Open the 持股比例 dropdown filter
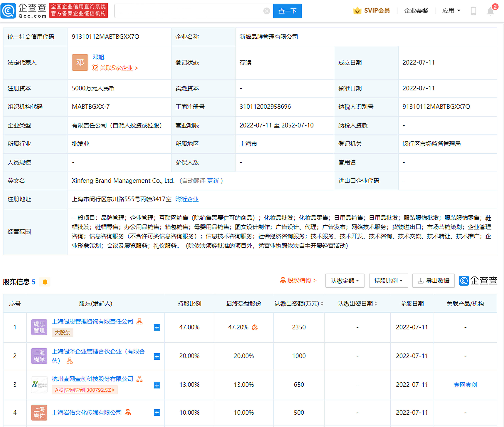This screenshot has width=504, height=427. click(x=388, y=281)
